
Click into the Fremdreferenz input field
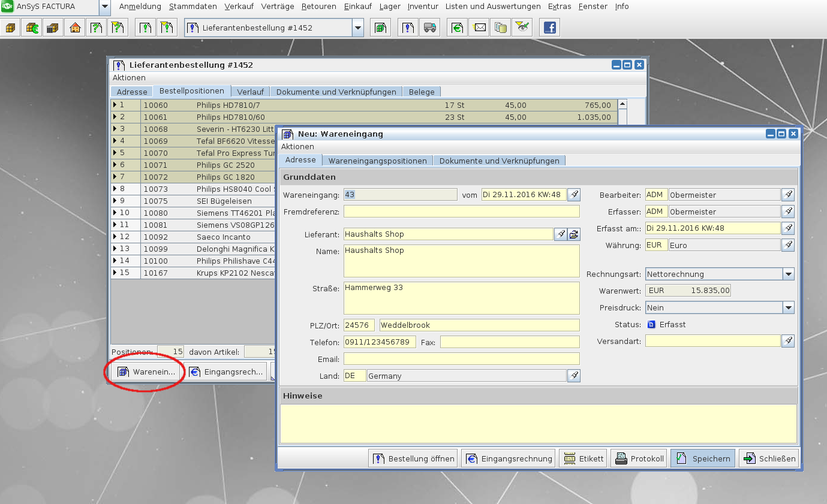tap(461, 212)
